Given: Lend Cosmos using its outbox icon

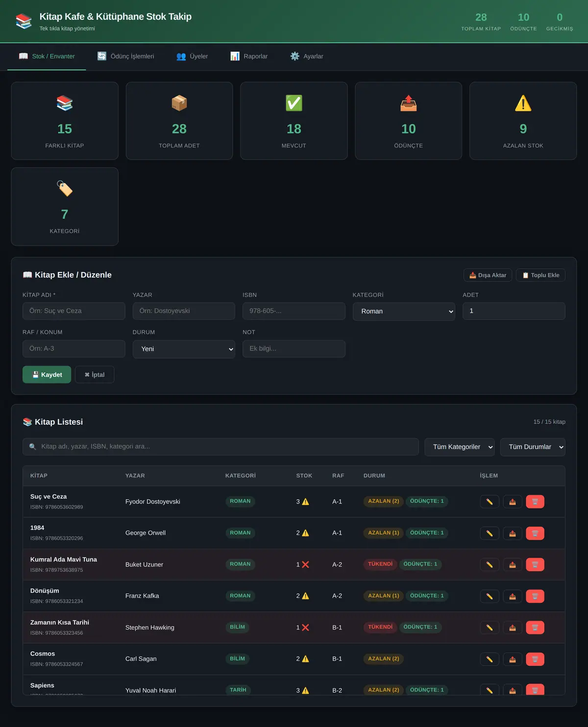Looking at the screenshot, I should tap(513, 659).
